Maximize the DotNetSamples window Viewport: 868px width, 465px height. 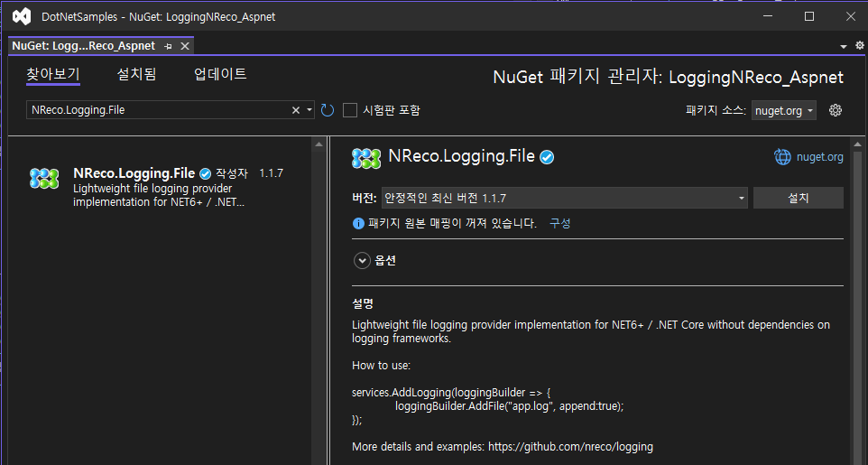coord(809,16)
